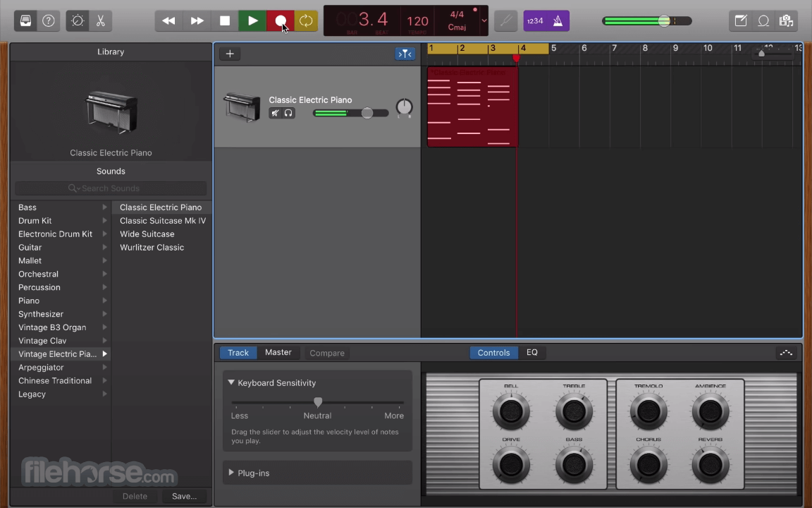Click the red Record button

click(x=280, y=20)
